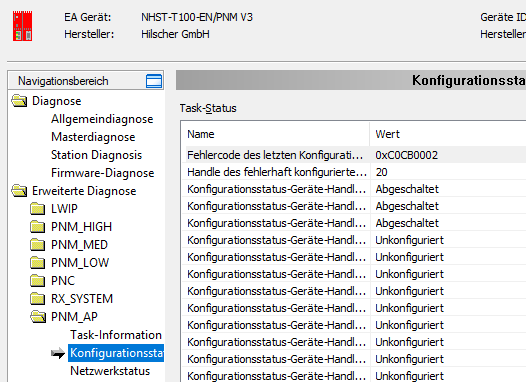Expand the RX_SYSTEM folder icon

(x=37, y=298)
